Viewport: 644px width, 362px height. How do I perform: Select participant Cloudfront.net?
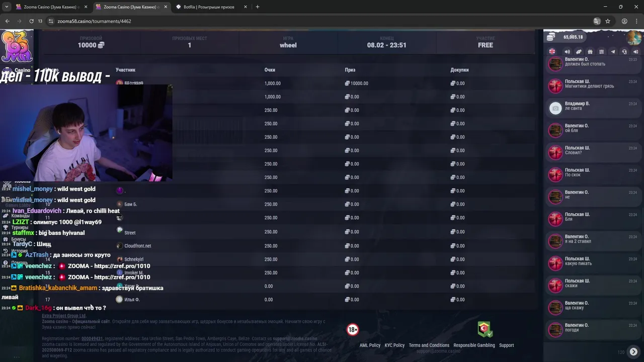[138, 246]
